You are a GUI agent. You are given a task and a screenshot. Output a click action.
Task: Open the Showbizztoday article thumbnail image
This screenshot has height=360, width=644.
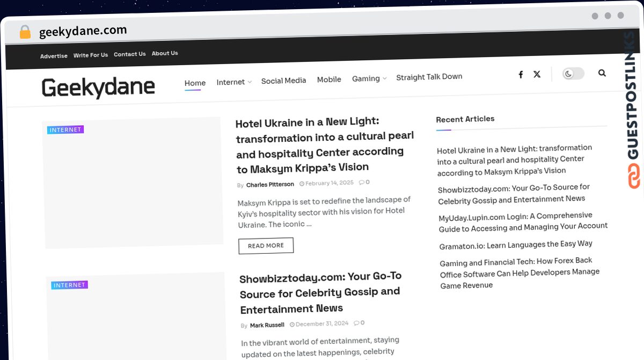pyautogui.click(x=136, y=316)
